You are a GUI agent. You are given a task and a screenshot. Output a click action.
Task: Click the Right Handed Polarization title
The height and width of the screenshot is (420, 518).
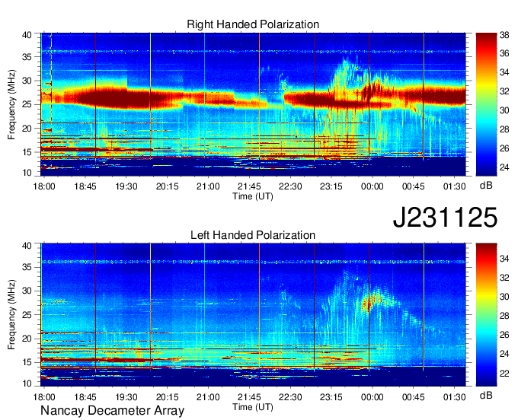coord(253,24)
